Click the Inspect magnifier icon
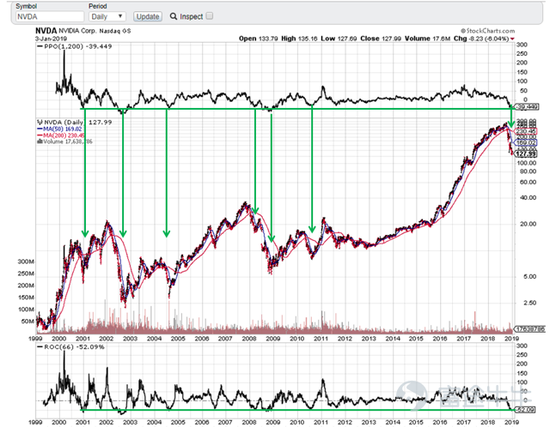This screenshot has height=427, width=550. coord(173,16)
